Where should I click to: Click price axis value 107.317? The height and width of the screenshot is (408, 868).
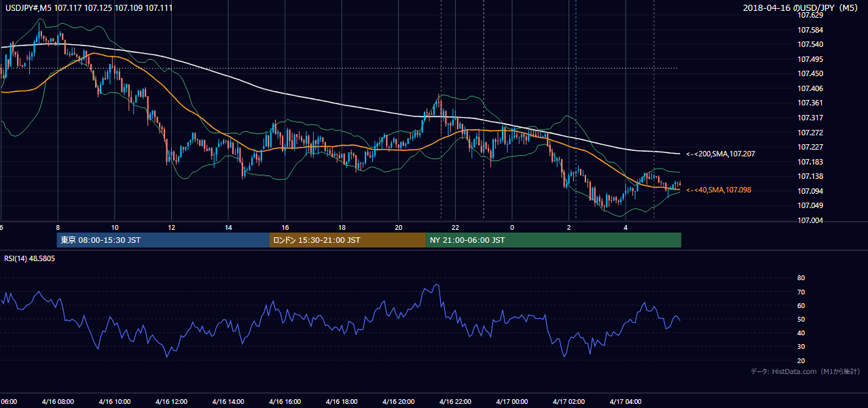(x=810, y=118)
